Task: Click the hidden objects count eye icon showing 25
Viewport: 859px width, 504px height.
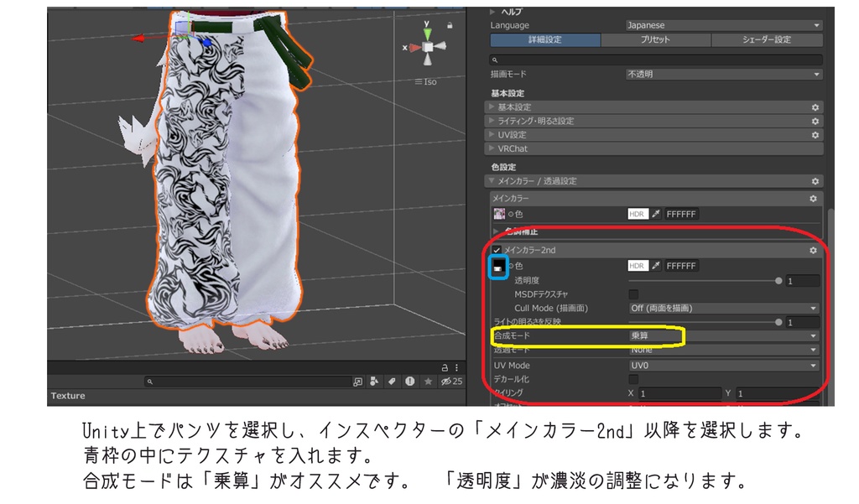Action: coord(446,382)
